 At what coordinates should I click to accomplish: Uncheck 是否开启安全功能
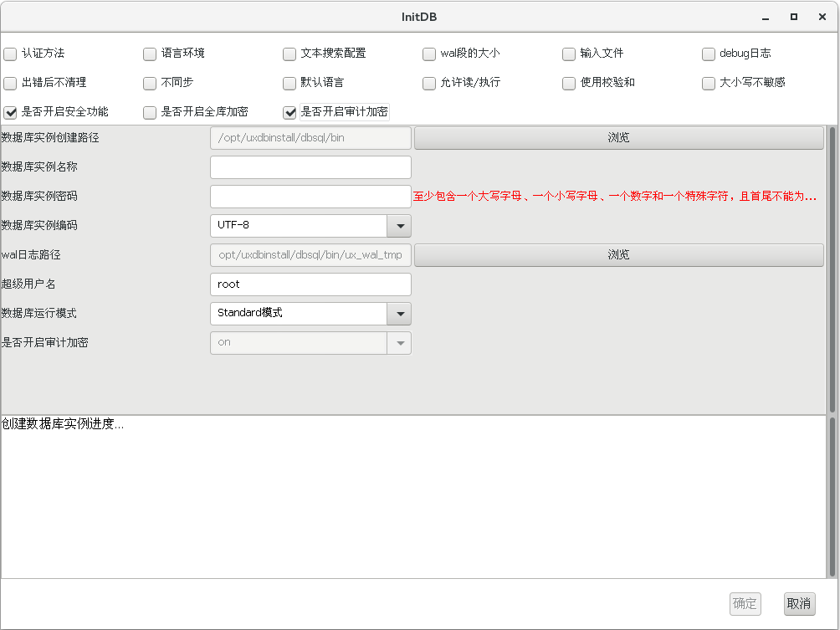10,112
